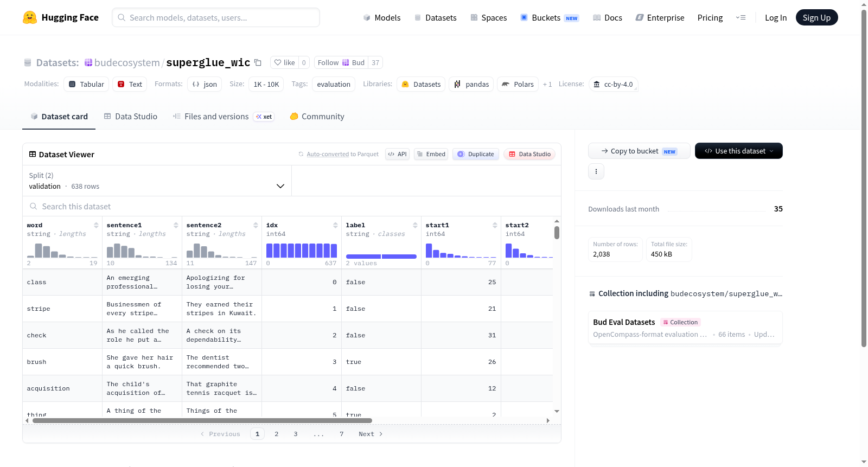This screenshot has width=868, height=467.
Task: Open the Pricing page link
Action: tap(710, 17)
